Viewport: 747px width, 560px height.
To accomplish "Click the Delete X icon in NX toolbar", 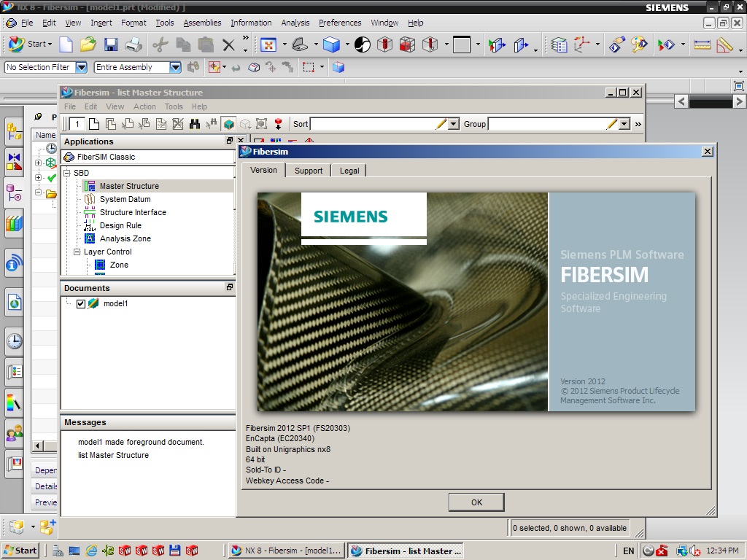I will (228, 45).
